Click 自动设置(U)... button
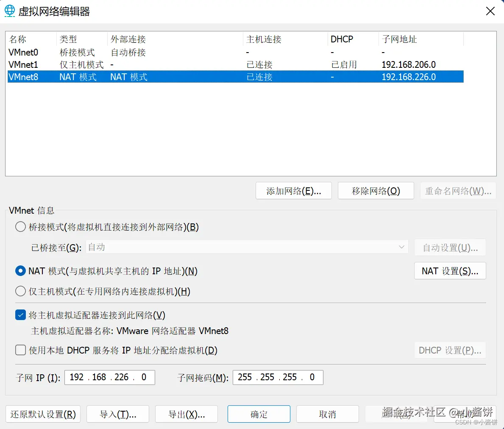Viewport: 504px width, 429px height. [450, 248]
